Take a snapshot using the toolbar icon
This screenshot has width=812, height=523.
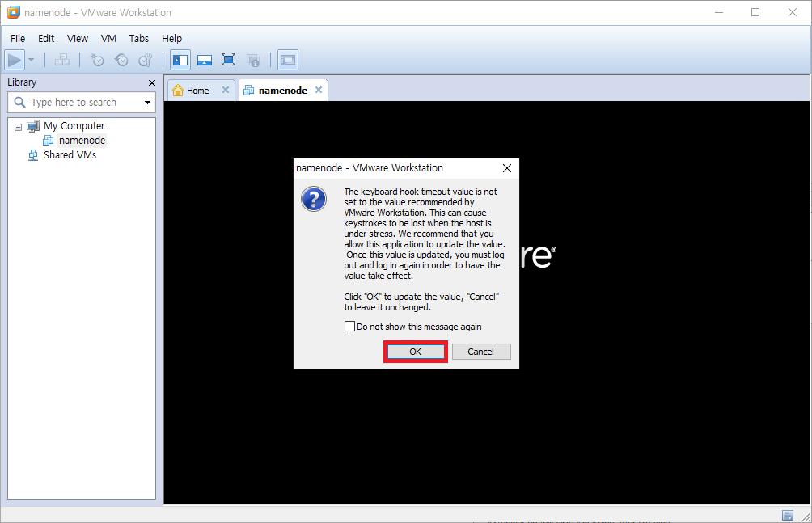pos(97,60)
